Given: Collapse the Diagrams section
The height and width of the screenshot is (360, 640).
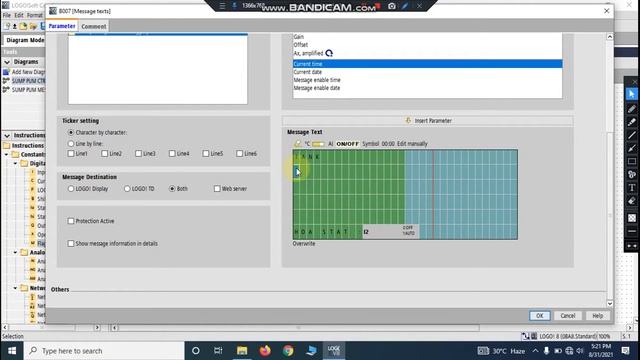Looking at the screenshot, I should point(7,62).
